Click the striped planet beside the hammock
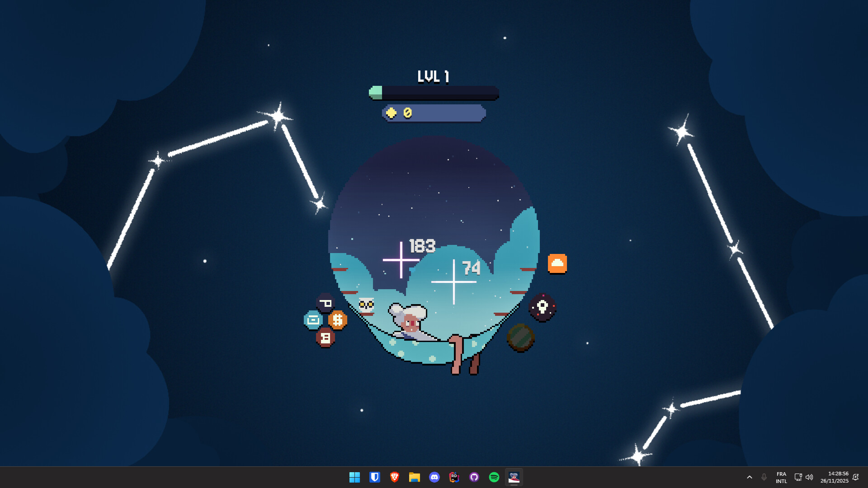 520,338
